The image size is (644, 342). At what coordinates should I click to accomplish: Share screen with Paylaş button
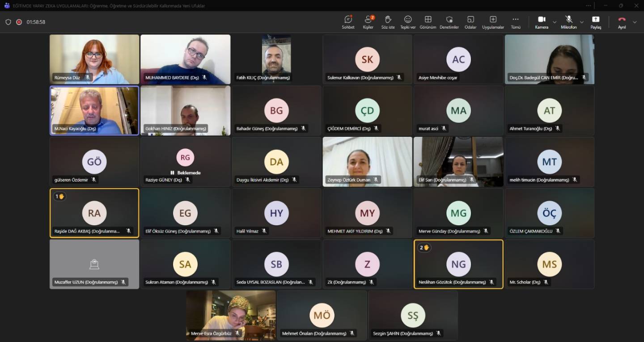click(596, 22)
